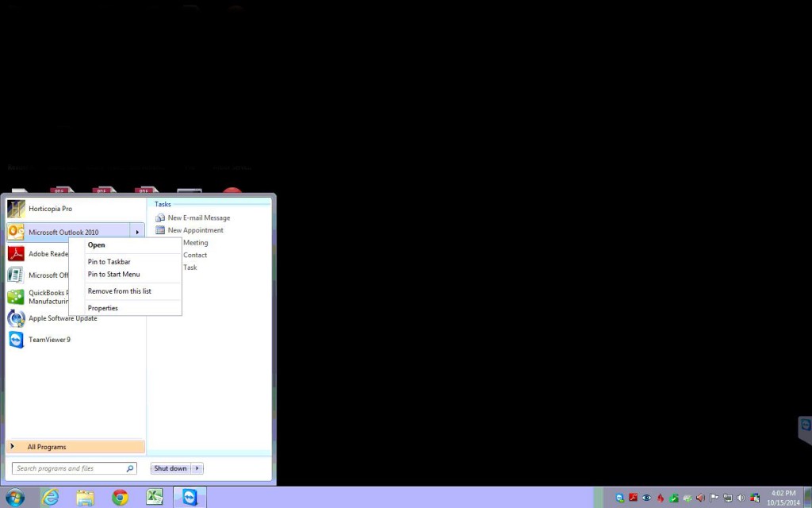Open Adobe Reader from the Start menu
812x508 pixels.
coord(46,253)
